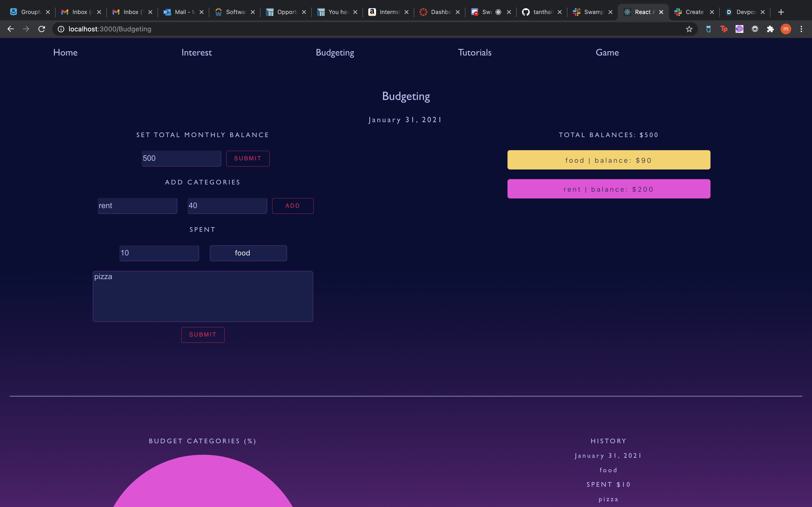
Task: Click the gear extension icon
Action: pyautogui.click(x=755, y=29)
